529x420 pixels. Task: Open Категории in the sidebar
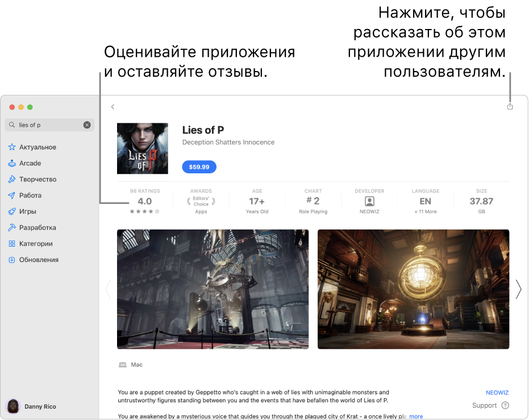[36, 244]
